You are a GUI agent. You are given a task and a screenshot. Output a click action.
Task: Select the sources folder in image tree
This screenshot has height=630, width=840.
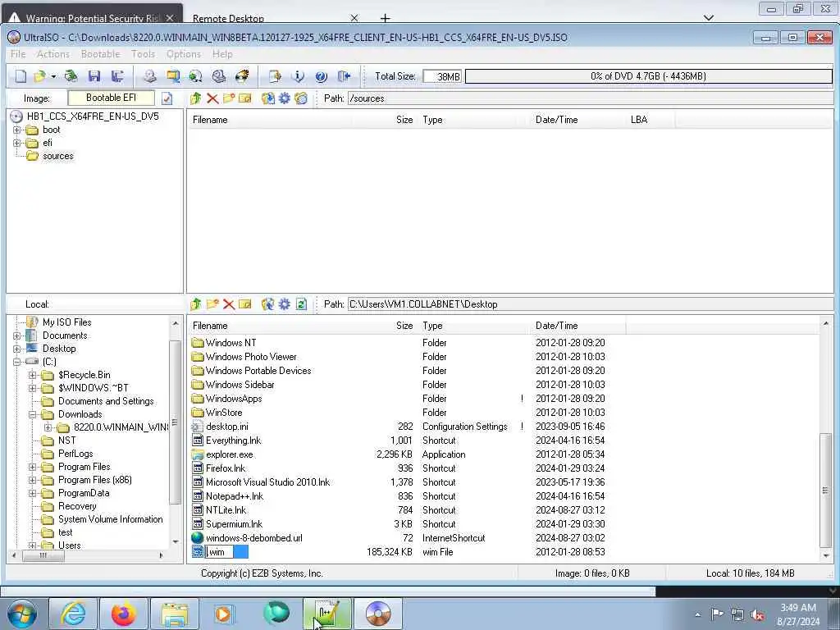point(58,156)
